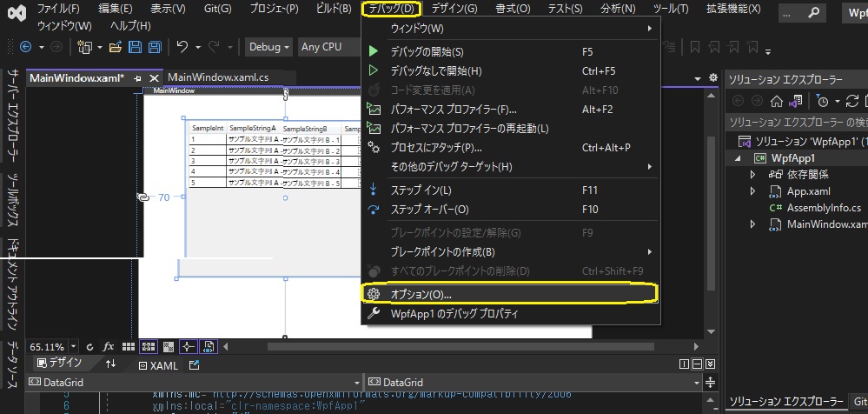Toggle snap to gridlines icon

pyautogui.click(x=149, y=346)
